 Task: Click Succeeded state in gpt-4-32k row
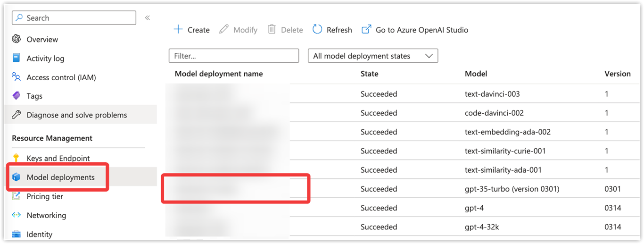click(x=379, y=227)
